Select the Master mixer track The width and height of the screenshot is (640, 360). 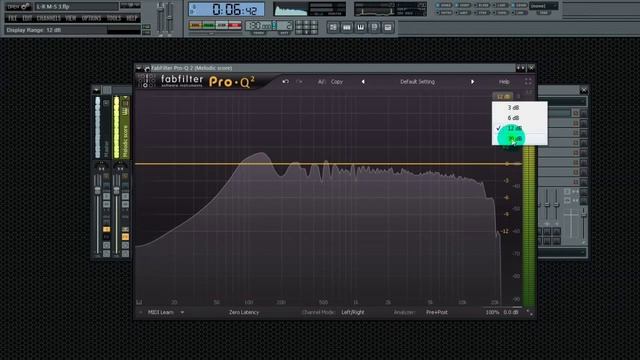(102, 127)
